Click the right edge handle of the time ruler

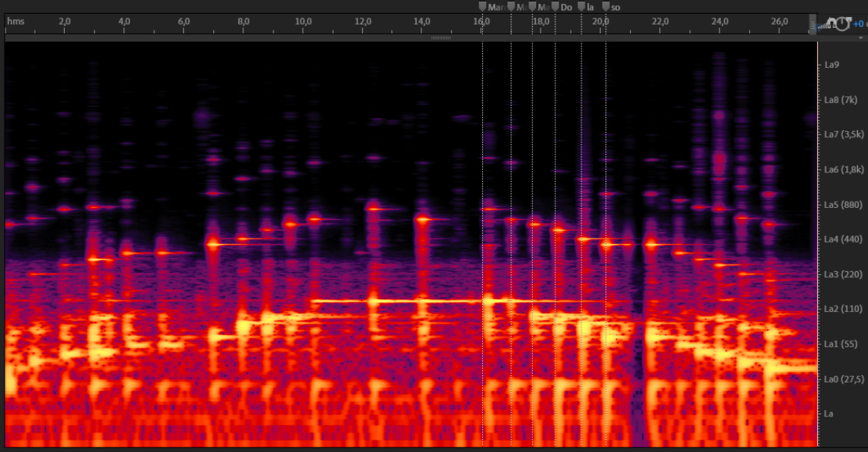pyautogui.click(x=813, y=24)
